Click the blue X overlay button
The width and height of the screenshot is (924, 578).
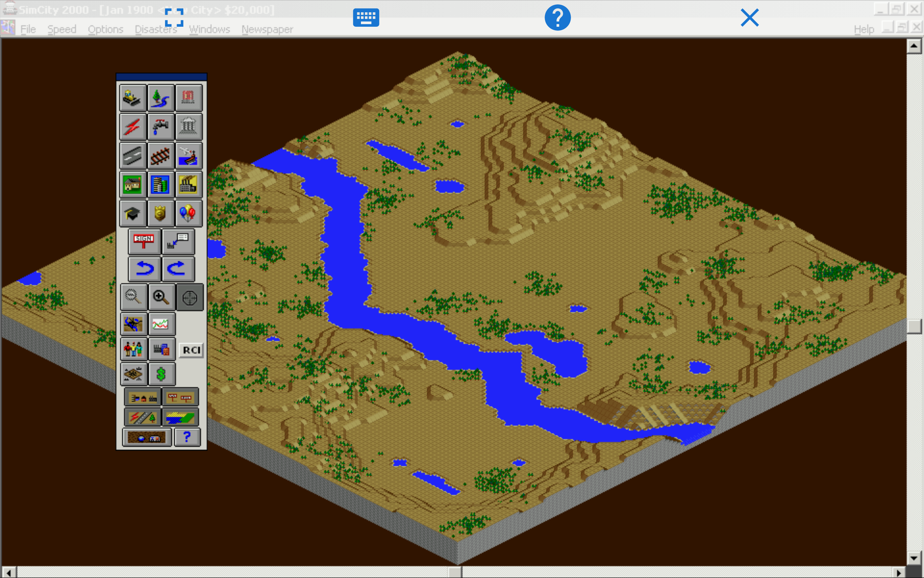coord(750,18)
